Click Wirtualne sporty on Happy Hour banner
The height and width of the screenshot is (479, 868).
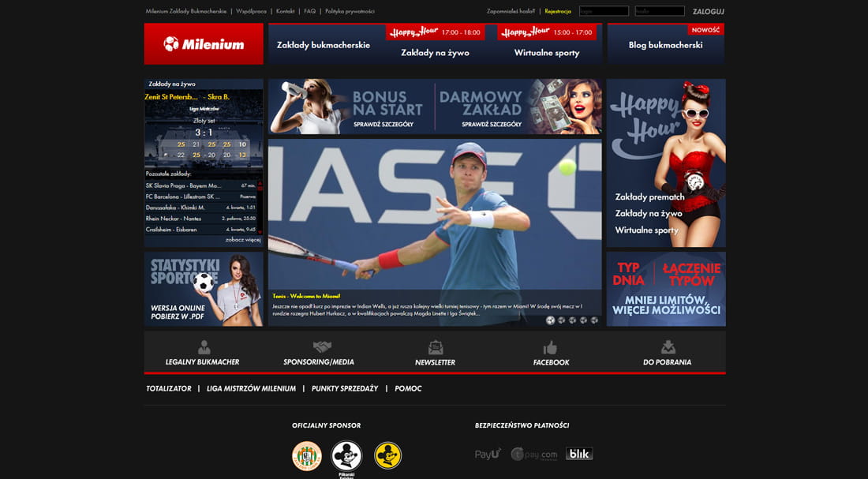(646, 230)
